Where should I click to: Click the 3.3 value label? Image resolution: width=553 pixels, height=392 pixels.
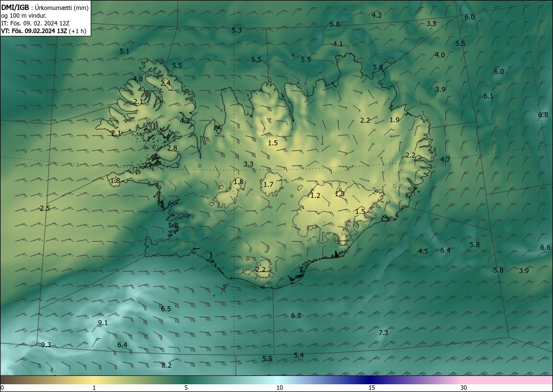tap(248, 164)
